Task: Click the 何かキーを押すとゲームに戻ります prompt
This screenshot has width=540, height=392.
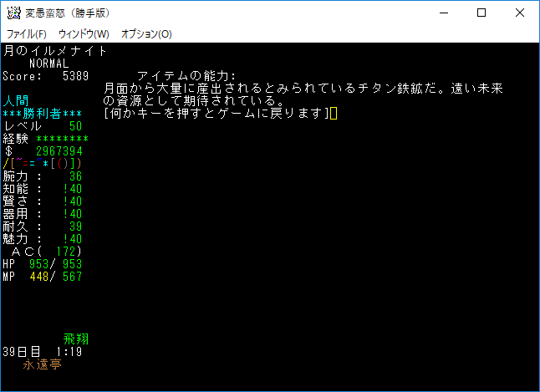Action: click(216, 114)
